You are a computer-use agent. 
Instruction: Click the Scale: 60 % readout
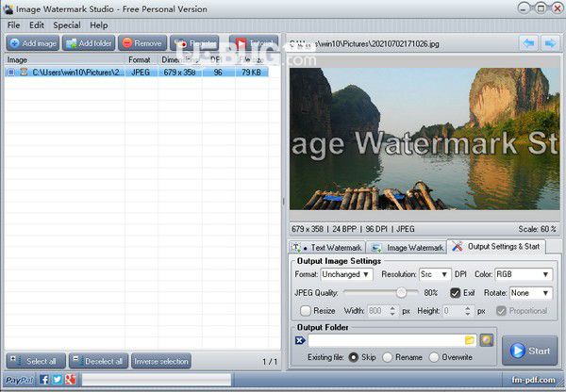click(537, 229)
